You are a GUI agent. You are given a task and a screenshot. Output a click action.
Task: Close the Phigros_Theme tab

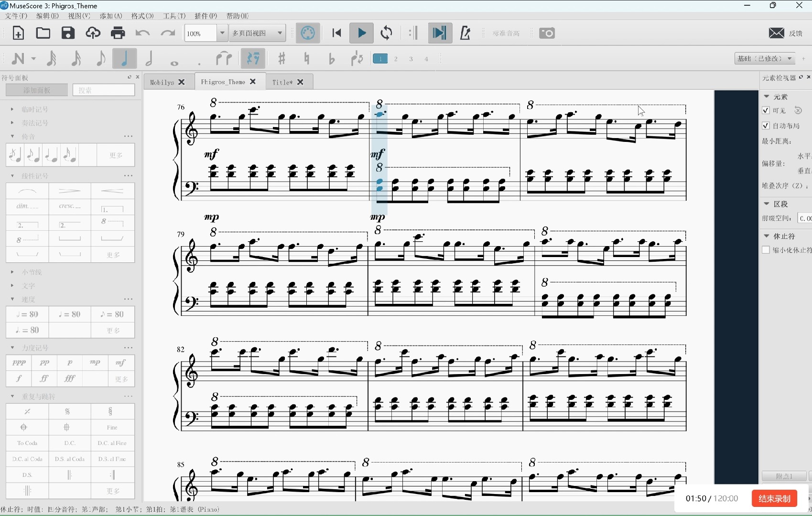tap(253, 82)
